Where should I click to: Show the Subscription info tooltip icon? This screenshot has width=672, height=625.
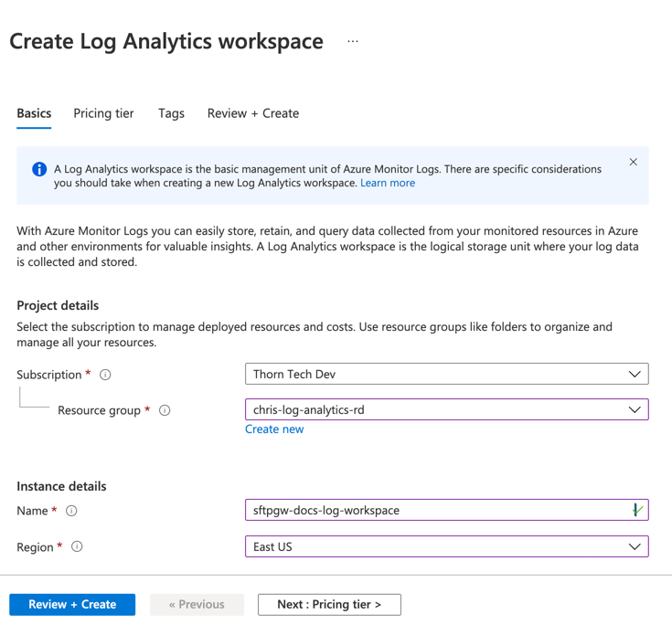click(x=105, y=375)
